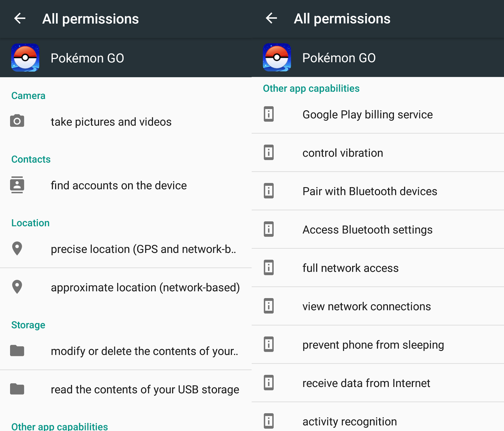Tap the pin icon beside precise location

click(17, 249)
